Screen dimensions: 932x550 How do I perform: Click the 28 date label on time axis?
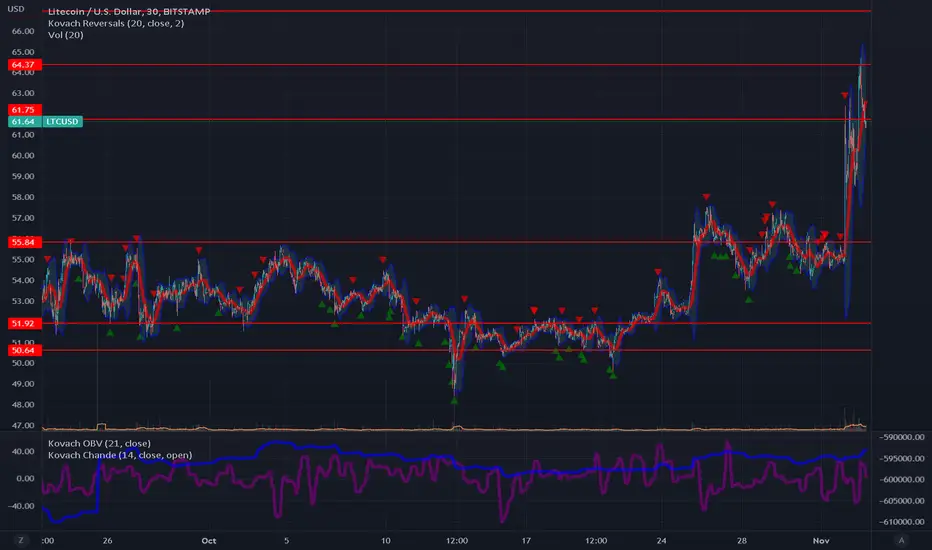[x=742, y=540]
